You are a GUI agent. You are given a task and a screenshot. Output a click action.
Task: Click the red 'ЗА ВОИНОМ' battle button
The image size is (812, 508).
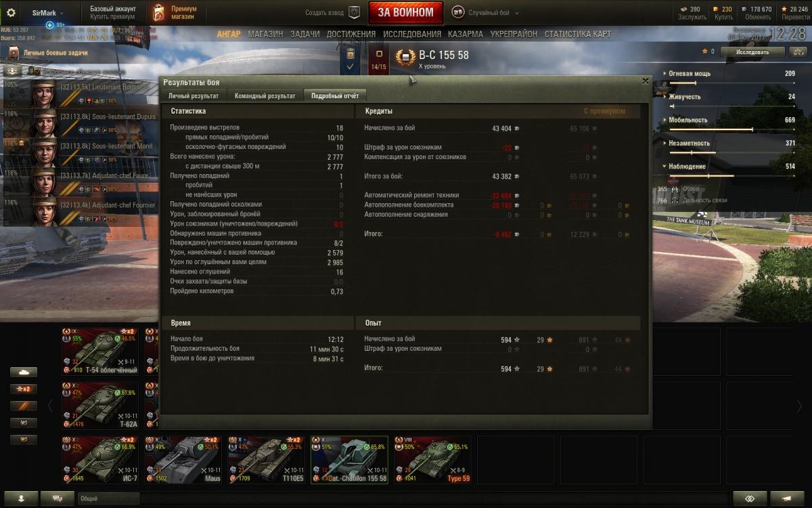[x=406, y=12]
